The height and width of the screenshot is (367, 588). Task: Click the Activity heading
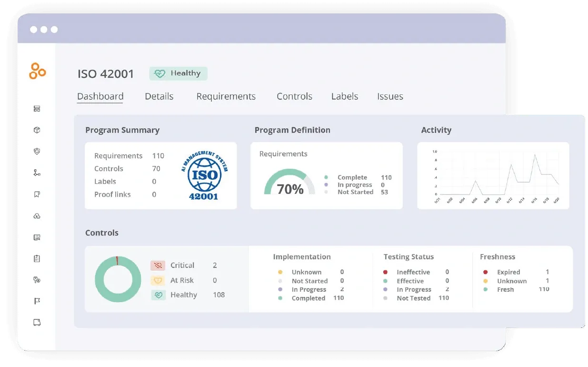point(436,130)
